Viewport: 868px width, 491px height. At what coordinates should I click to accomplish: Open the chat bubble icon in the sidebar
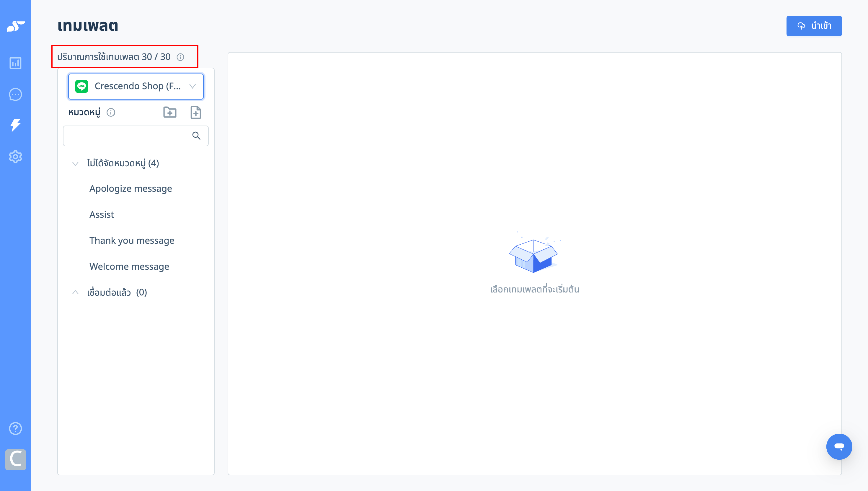coord(15,95)
